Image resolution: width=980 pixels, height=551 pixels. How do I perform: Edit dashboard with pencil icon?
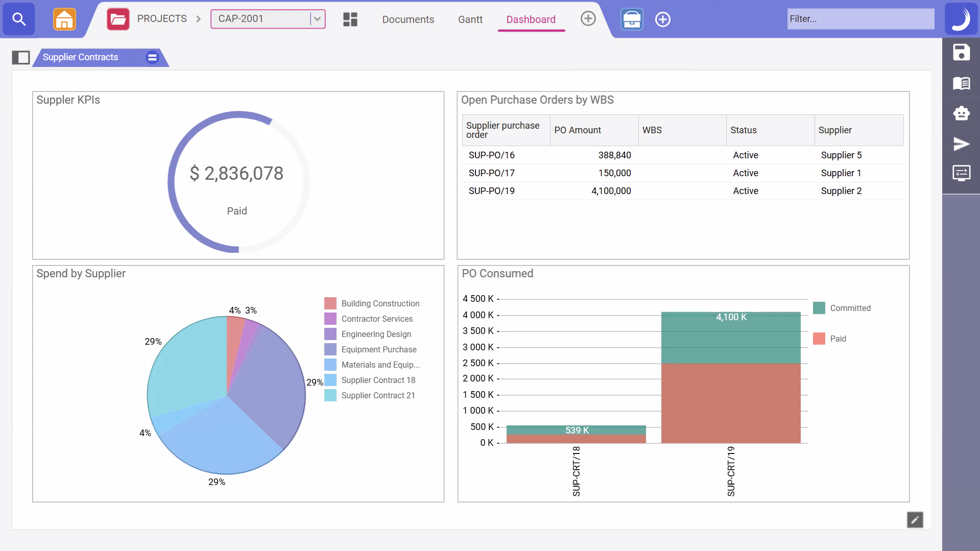tap(915, 520)
